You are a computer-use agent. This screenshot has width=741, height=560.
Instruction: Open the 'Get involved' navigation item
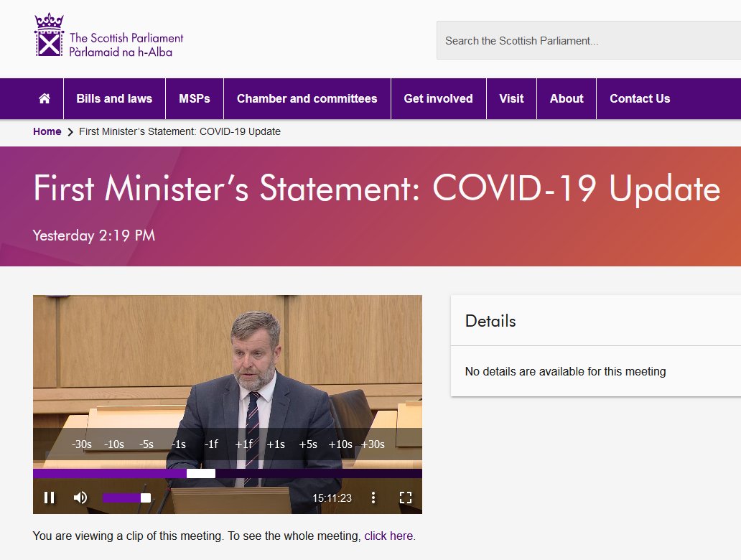pos(438,98)
